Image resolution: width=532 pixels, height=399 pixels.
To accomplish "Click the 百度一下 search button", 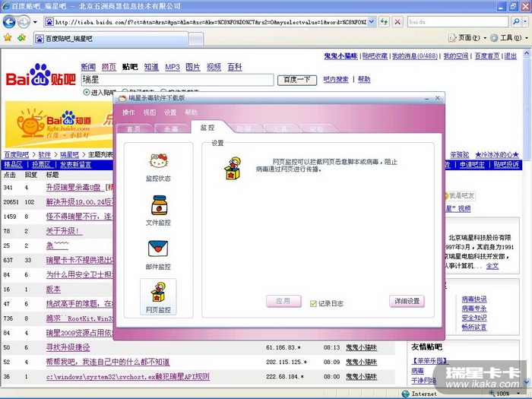I will point(297,80).
